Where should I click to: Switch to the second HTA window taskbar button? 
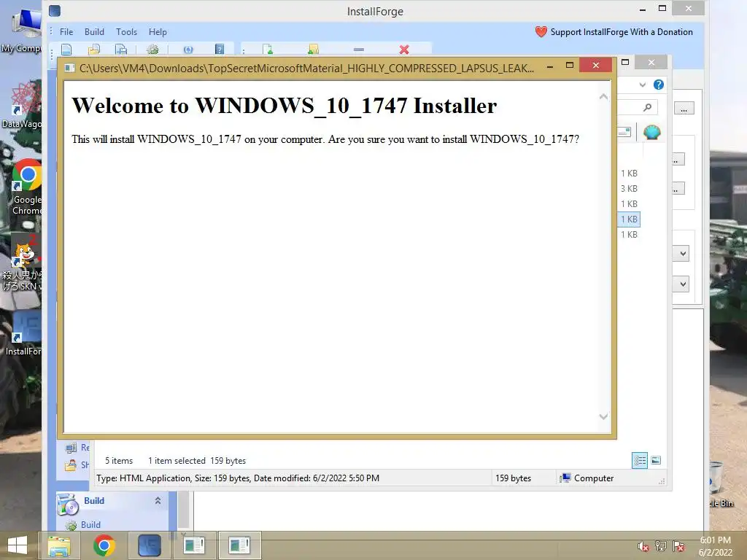239,545
